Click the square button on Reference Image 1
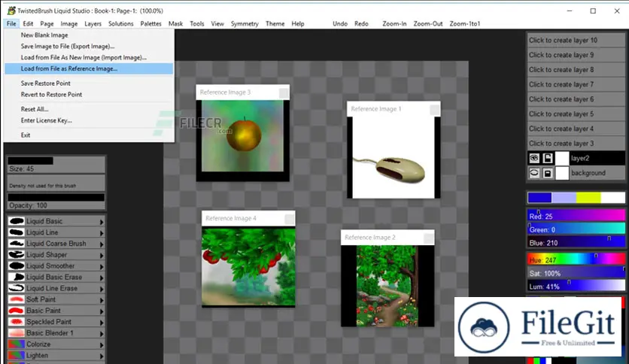The image size is (629, 364). click(434, 110)
